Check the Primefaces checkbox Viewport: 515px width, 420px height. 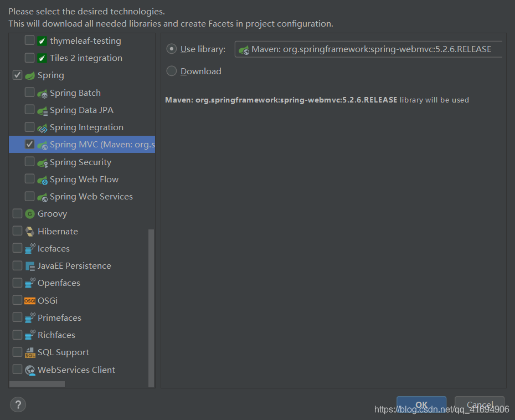coord(17,317)
